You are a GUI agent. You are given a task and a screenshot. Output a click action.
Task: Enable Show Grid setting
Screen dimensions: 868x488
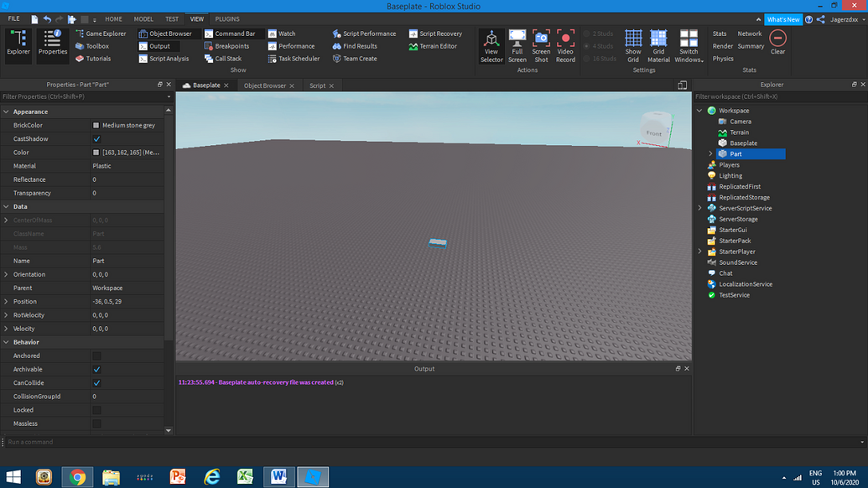(632, 46)
